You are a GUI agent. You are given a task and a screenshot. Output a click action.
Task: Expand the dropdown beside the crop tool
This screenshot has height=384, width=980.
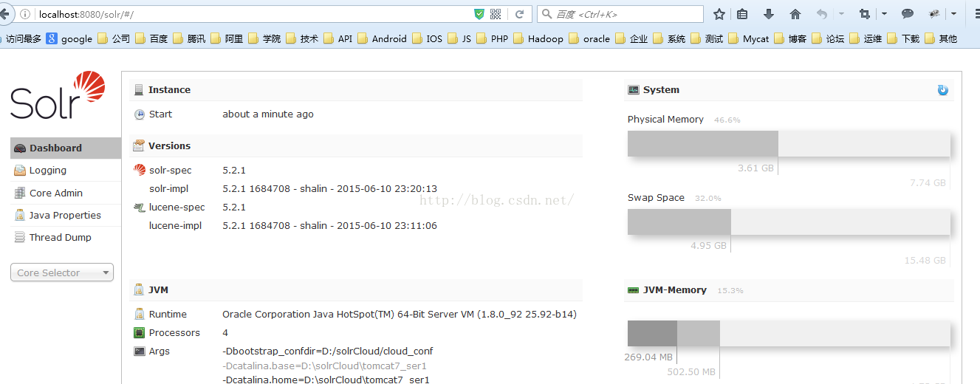coord(885,14)
